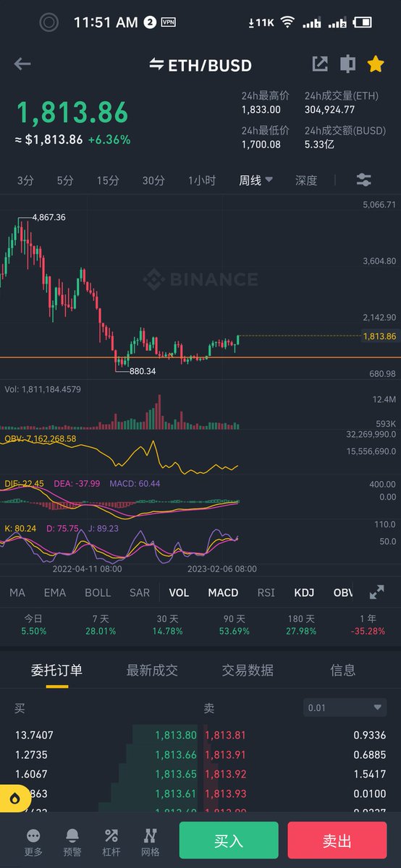This screenshot has width=401, height=868.
Task: Tap the 24h最低价 1,700.08 value
Action: (x=261, y=145)
